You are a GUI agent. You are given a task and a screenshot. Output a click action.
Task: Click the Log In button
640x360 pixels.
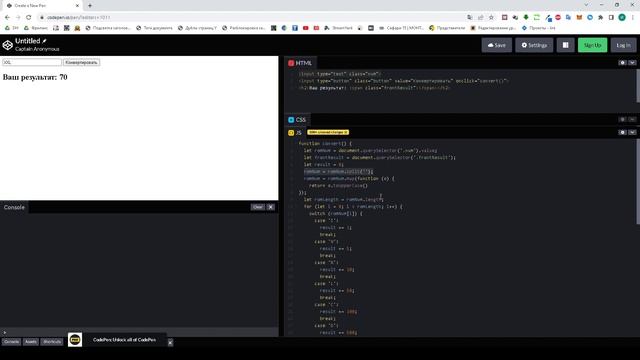623,45
